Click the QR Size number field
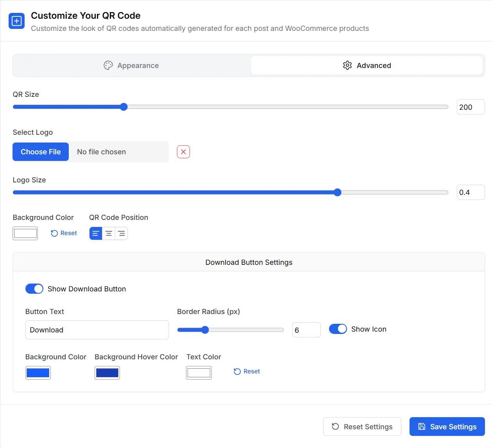Viewport: 492px width, 448px height. (471, 107)
